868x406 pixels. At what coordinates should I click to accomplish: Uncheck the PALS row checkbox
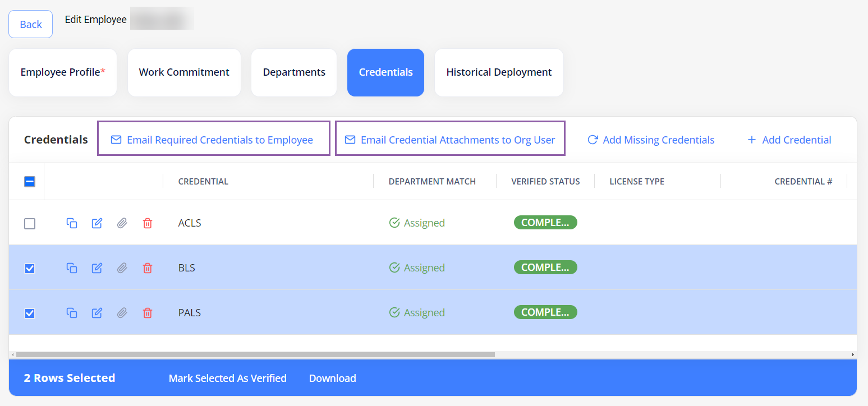tap(30, 313)
